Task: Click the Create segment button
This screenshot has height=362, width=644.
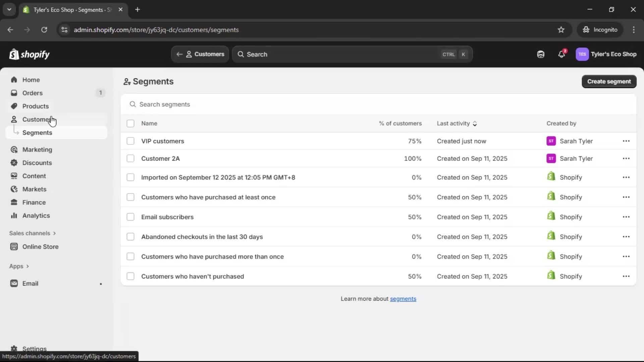Action: 609,81
